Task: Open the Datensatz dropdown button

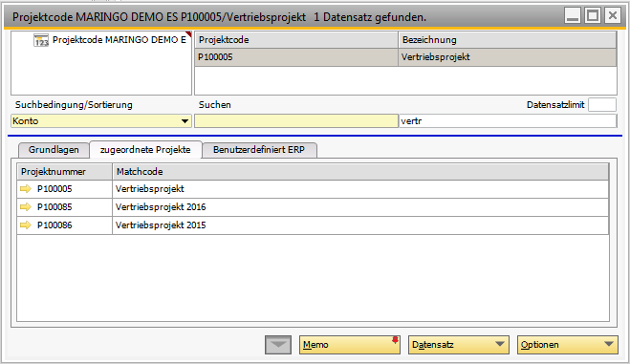Action: point(459,345)
